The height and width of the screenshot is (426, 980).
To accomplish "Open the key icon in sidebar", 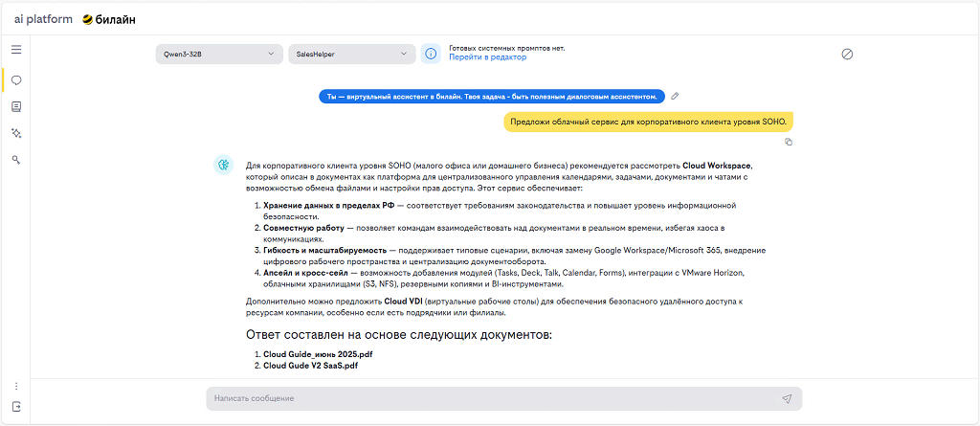I will (16, 160).
